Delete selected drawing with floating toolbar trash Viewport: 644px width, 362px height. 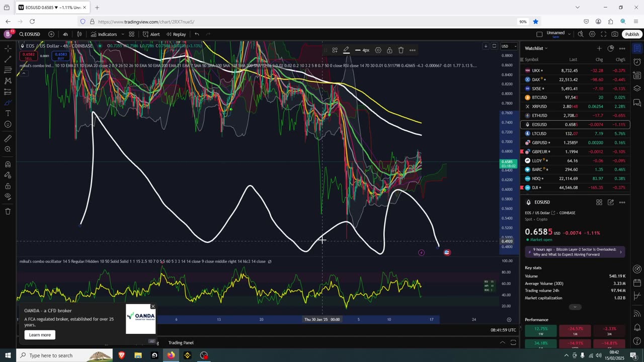tap(401, 50)
